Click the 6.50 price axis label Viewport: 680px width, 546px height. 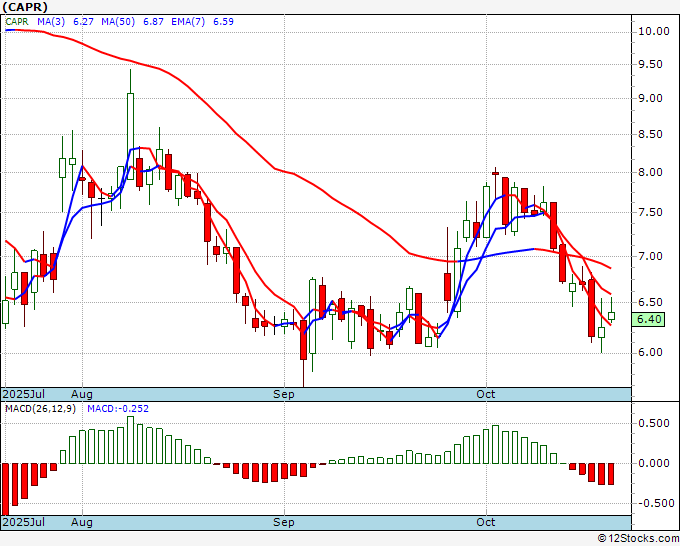coord(650,302)
